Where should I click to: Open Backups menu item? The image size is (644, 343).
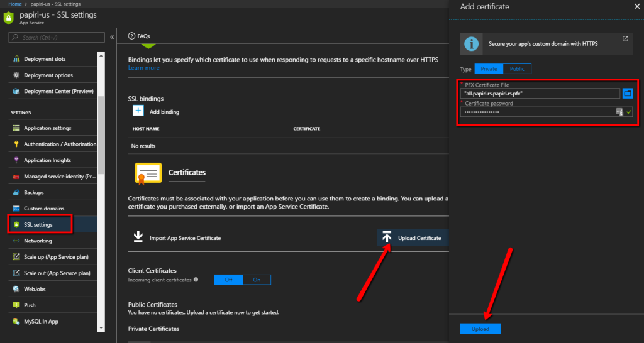53,192
